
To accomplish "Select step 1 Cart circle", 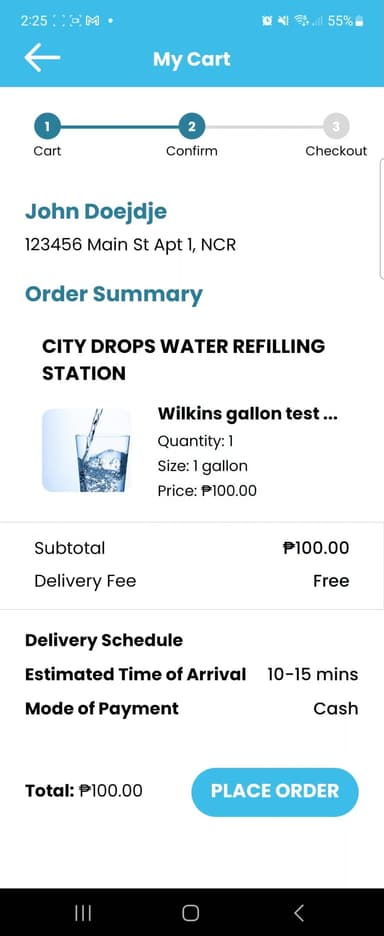I will (48, 126).
